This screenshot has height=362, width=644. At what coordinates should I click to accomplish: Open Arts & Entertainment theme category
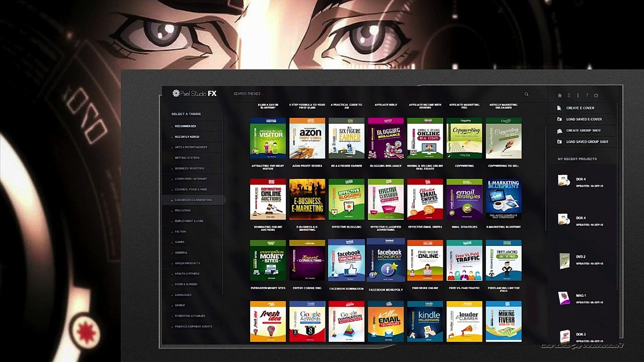click(191, 147)
